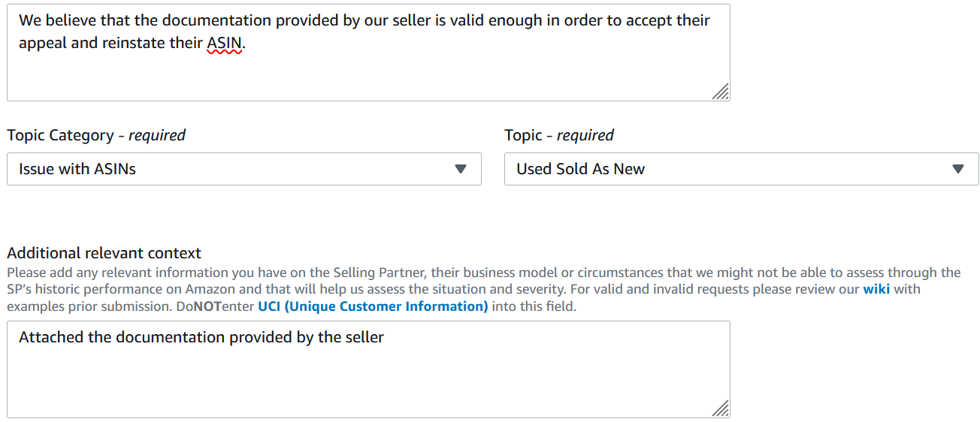Click the 'Topic - required' label

558,135
